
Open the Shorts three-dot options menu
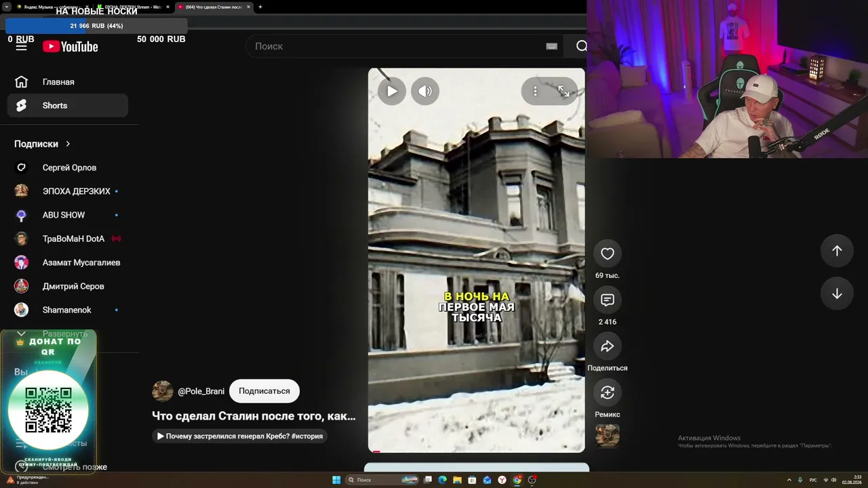(x=535, y=91)
